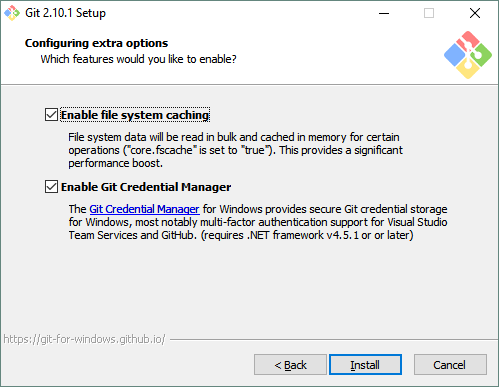Uncheck the file system caching checkbox
Image resolution: width=499 pixels, height=387 pixels.
tap(51, 115)
